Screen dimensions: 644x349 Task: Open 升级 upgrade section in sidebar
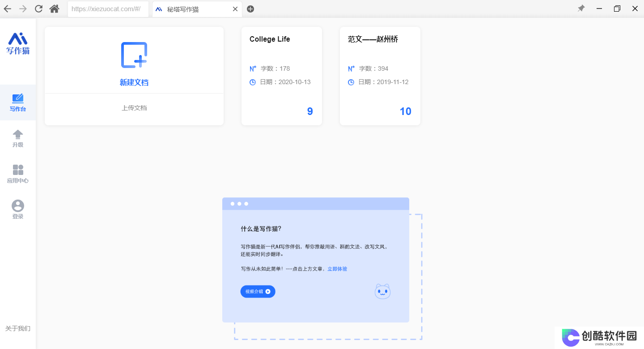click(18, 138)
